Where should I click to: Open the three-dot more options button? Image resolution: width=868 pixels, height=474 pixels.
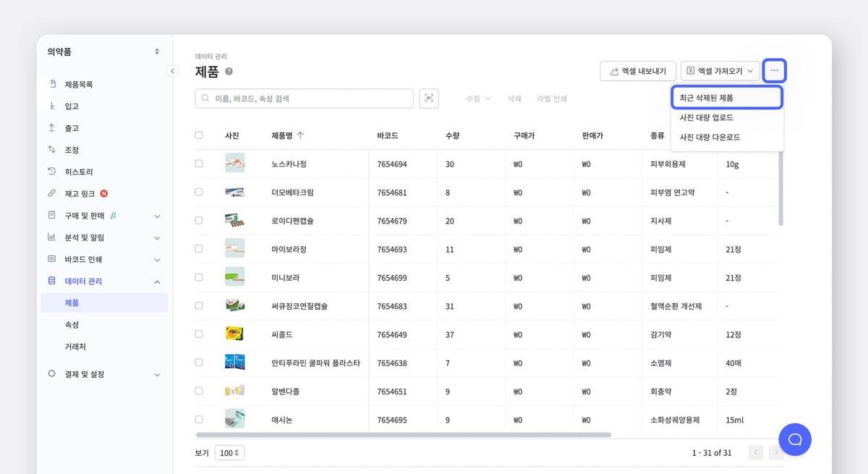(774, 71)
